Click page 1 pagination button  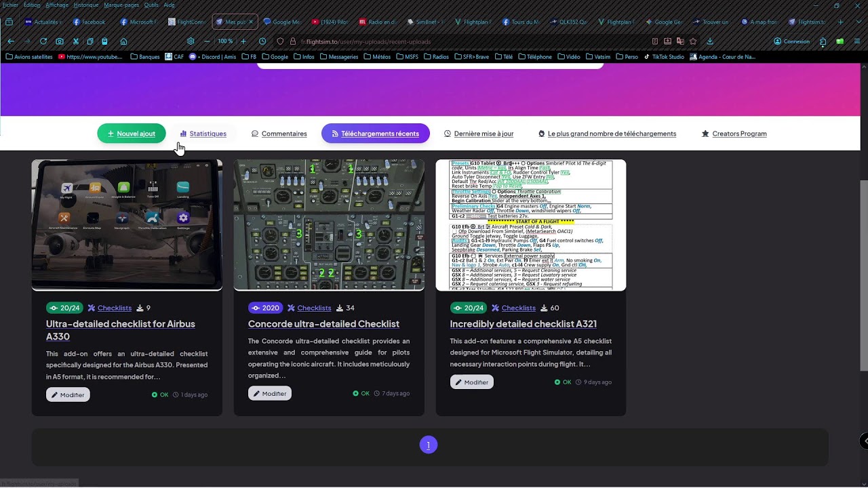[429, 445]
